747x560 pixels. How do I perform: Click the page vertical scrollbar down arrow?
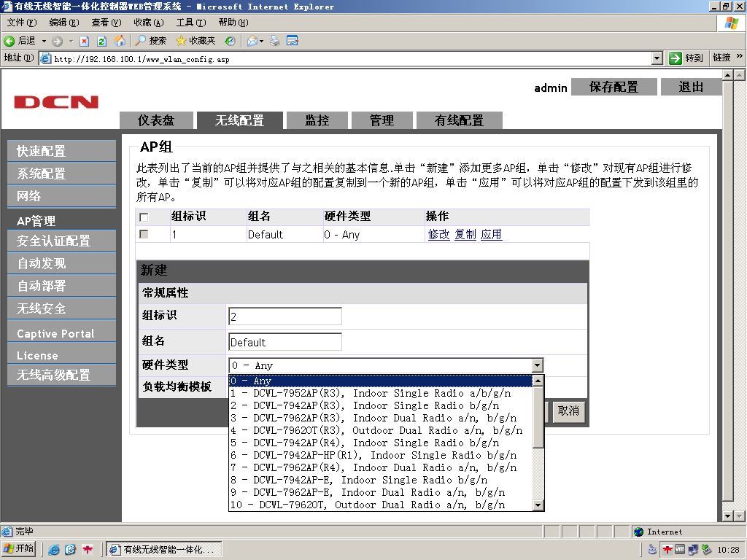[x=727, y=516]
